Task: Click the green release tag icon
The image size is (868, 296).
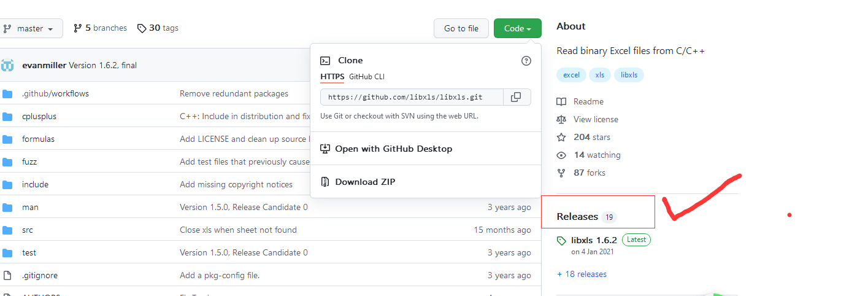Action: coord(561,241)
